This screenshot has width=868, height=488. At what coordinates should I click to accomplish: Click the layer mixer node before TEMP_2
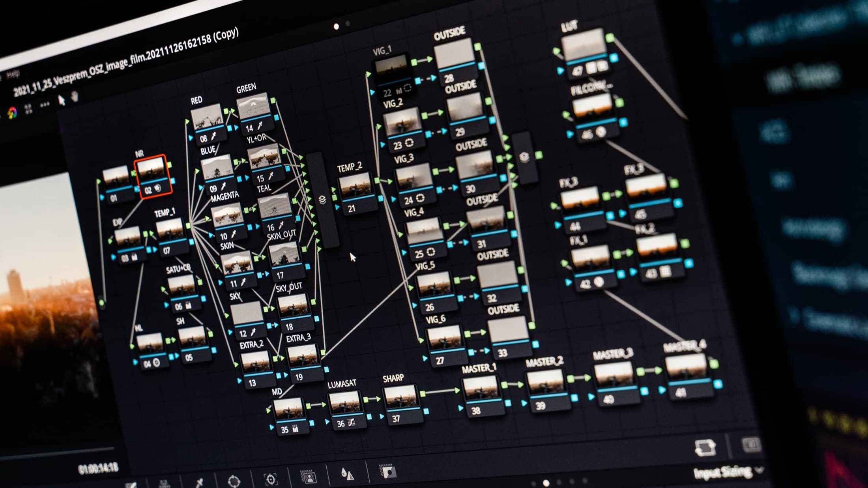pyautogui.click(x=322, y=200)
